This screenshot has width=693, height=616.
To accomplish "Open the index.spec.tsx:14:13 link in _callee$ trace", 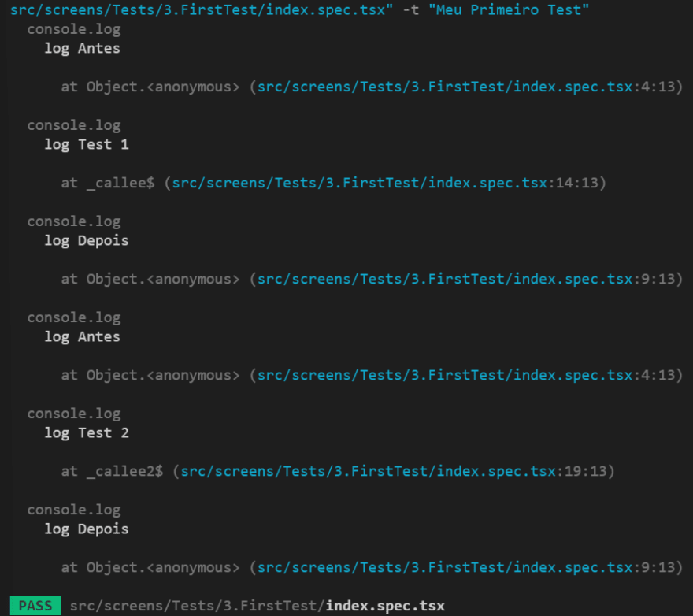I will pos(385,183).
